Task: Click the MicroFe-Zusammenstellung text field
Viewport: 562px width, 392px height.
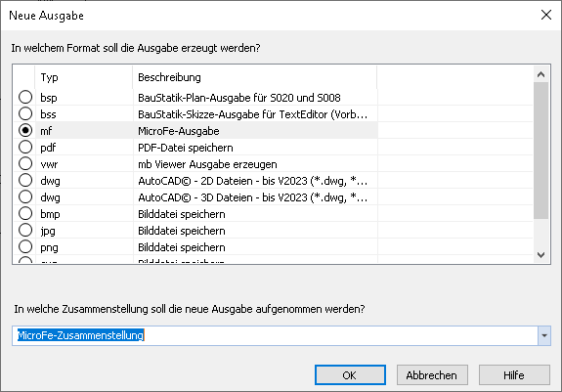Action: (275, 335)
